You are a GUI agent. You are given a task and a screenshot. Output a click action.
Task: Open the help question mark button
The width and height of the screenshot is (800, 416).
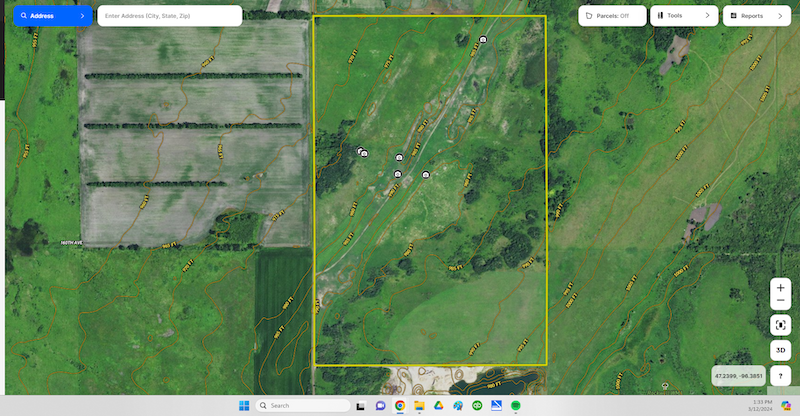tap(780, 376)
